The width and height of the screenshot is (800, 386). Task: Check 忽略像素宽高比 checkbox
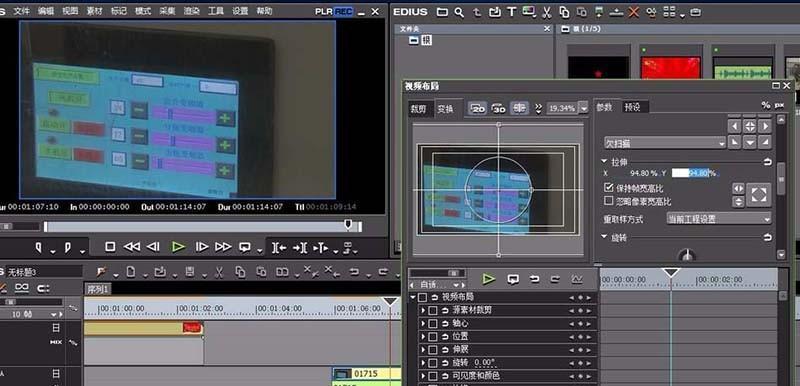coord(608,201)
